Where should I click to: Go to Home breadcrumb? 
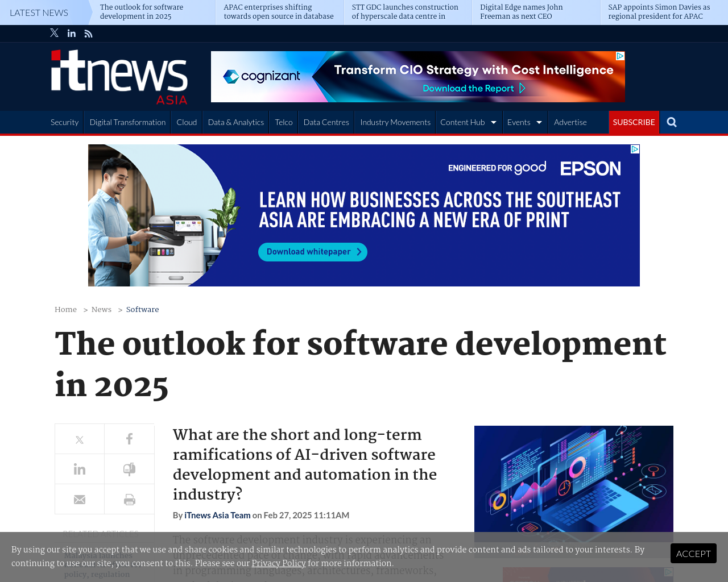coord(65,310)
